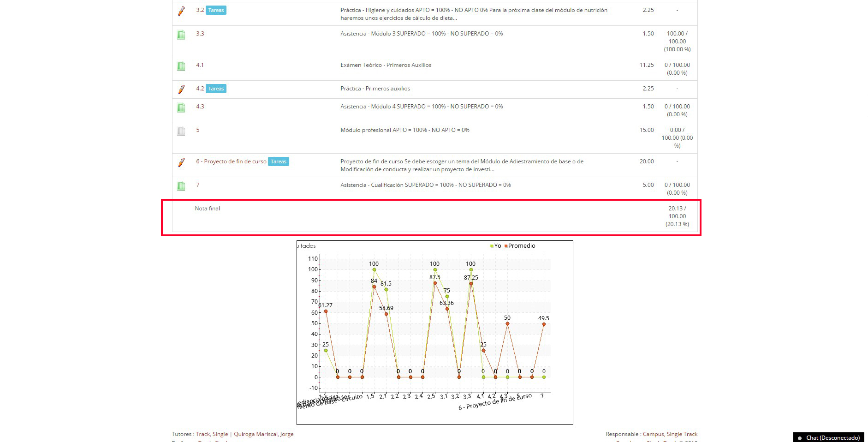Click the 81.5 Yo data point in chart

[386, 289]
